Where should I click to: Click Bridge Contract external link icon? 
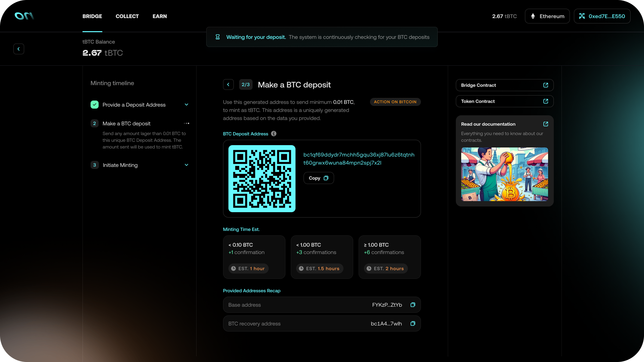point(546,85)
